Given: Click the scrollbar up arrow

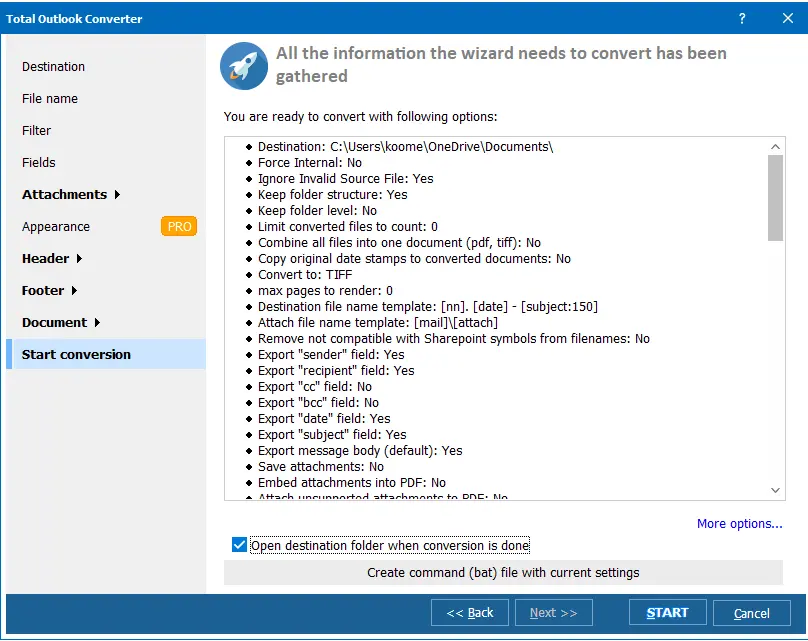Looking at the screenshot, I should 775,145.
